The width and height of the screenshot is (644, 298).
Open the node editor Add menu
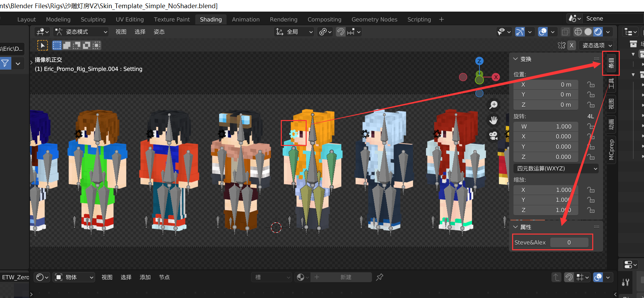tap(145, 277)
